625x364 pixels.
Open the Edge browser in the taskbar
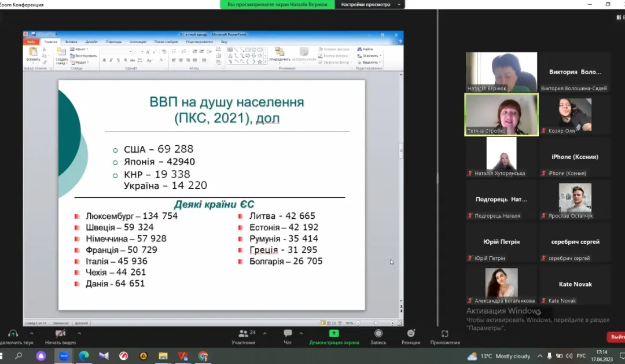84,356
